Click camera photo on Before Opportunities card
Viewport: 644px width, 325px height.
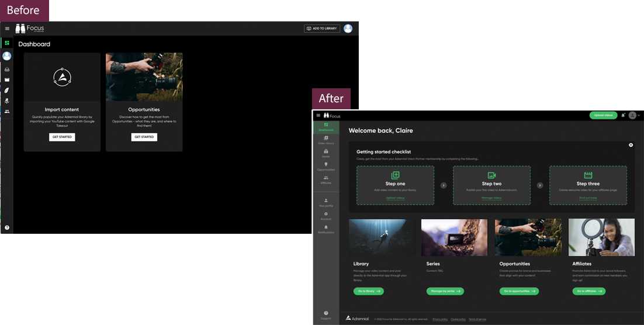144,77
